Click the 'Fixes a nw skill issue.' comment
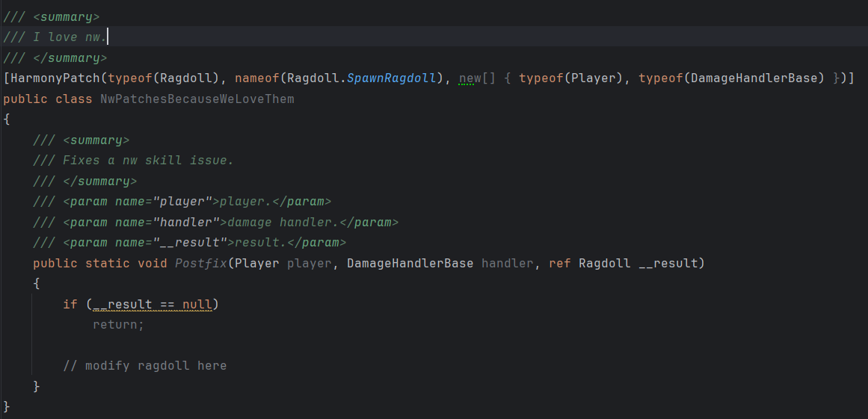 148,161
